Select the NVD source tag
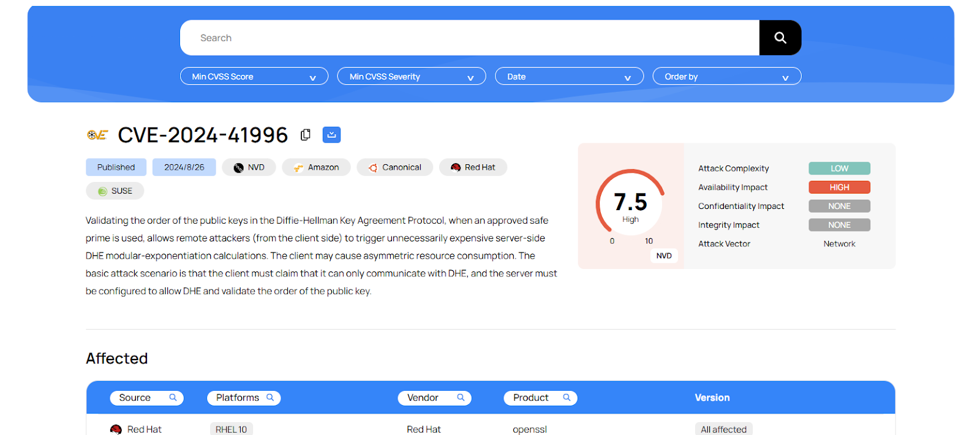This screenshot has height=435, width=980. tap(249, 167)
